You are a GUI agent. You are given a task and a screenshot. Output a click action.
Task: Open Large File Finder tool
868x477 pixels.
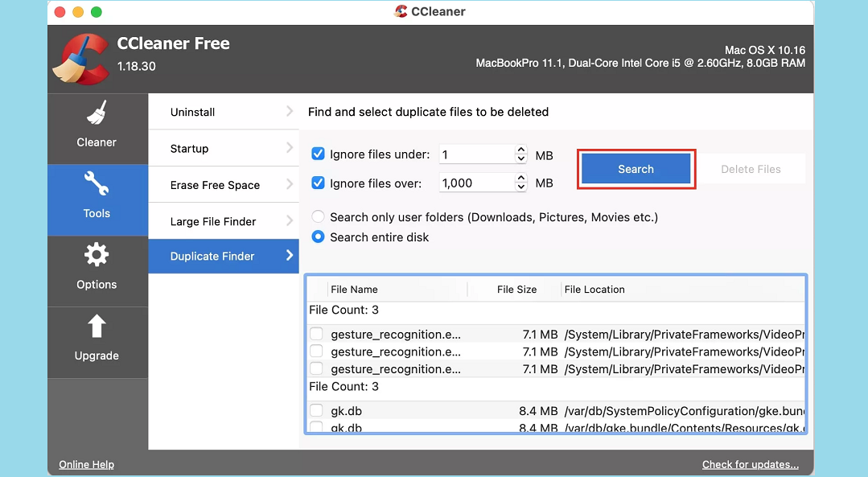(224, 221)
